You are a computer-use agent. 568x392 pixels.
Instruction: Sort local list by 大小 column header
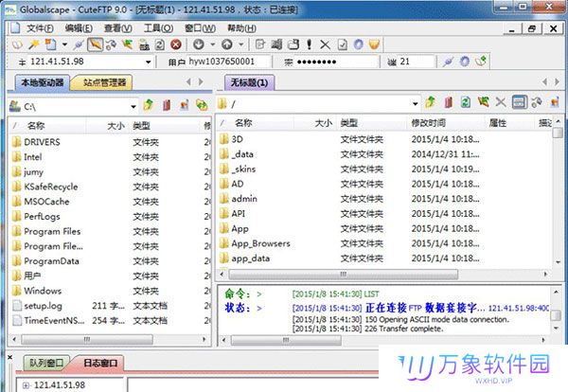pos(115,126)
